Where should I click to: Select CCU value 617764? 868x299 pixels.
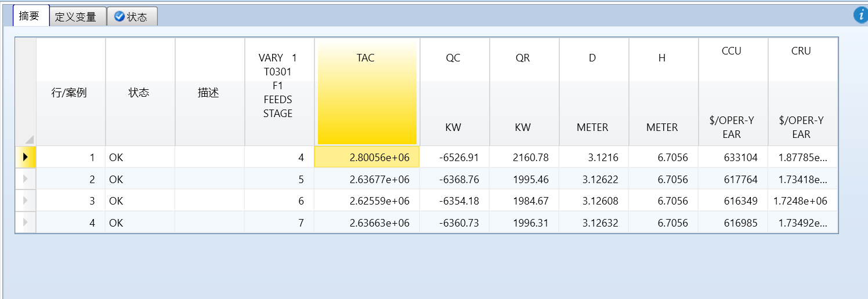tap(733, 179)
